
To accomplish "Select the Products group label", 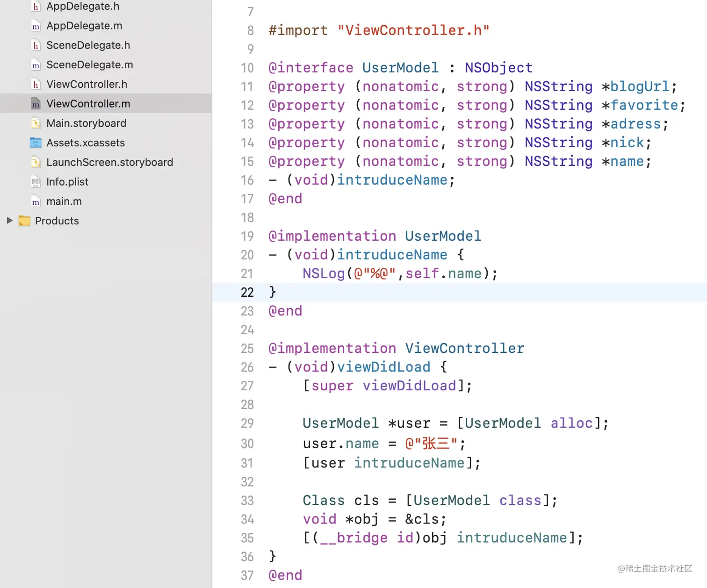I will tap(57, 221).
